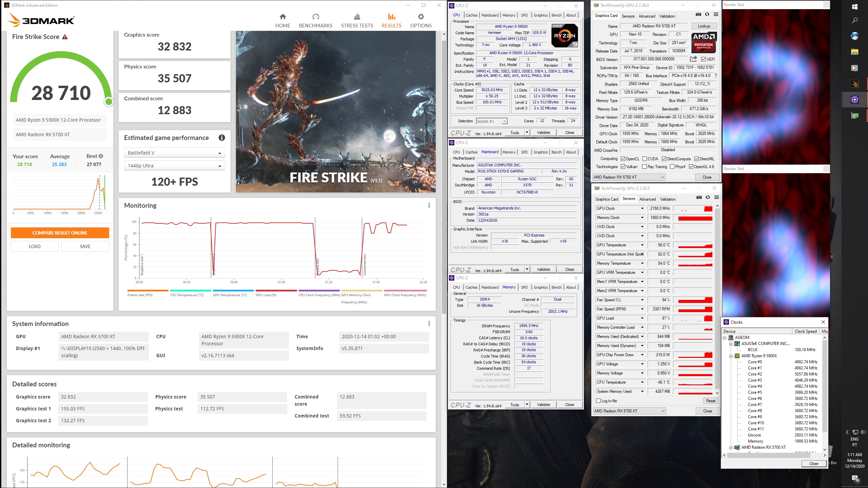This screenshot has height=488, width=868.
Task: Open the HOME section in 3DMark
Action: pyautogui.click(x=282, y=21)
